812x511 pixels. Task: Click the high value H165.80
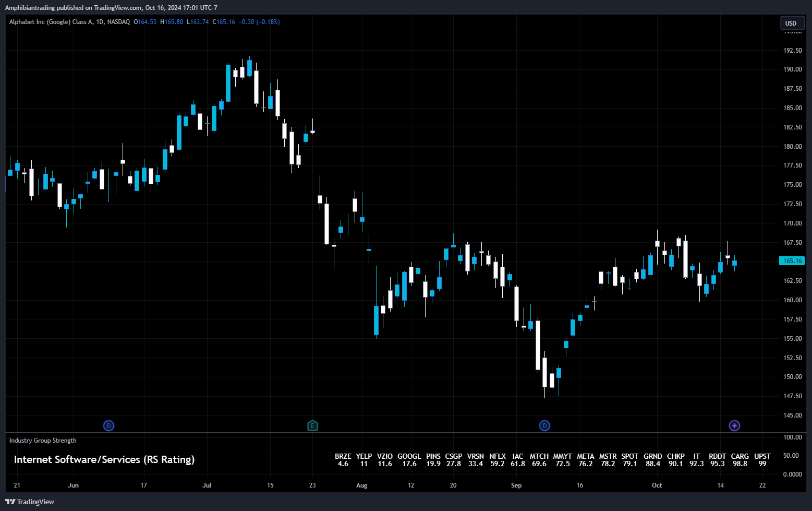[172, 22]
